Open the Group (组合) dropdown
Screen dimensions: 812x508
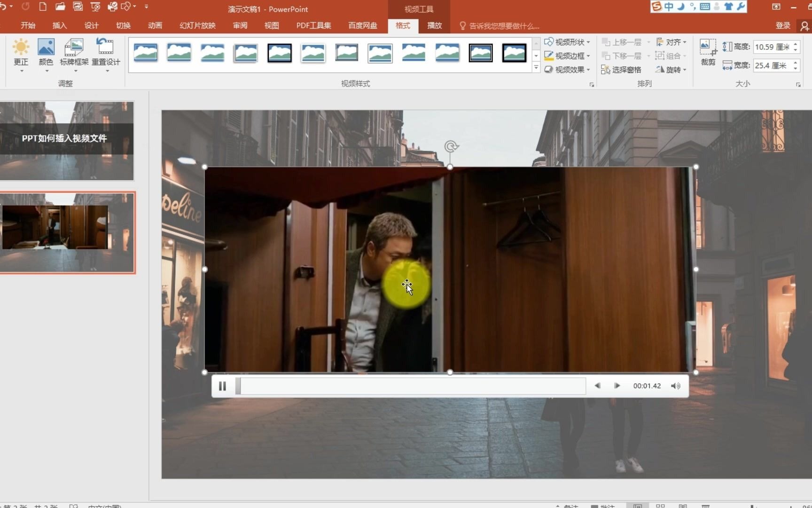(x=671, y=56)
